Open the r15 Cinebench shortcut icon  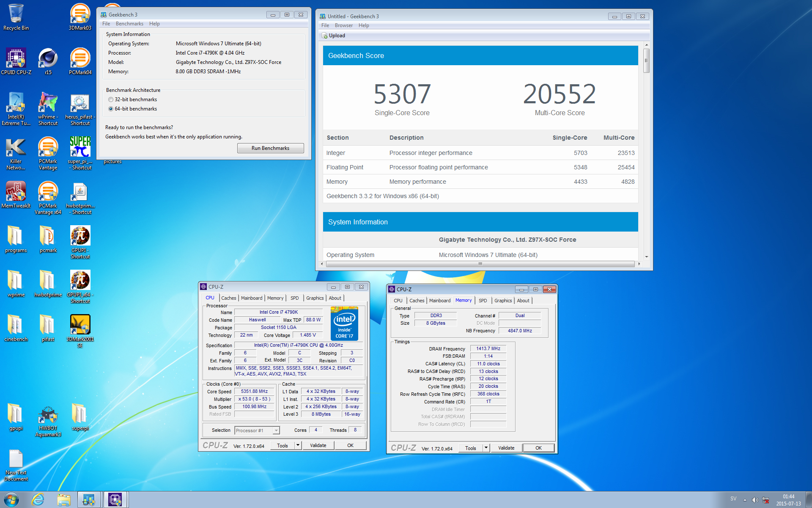click(x=48, y=61)
